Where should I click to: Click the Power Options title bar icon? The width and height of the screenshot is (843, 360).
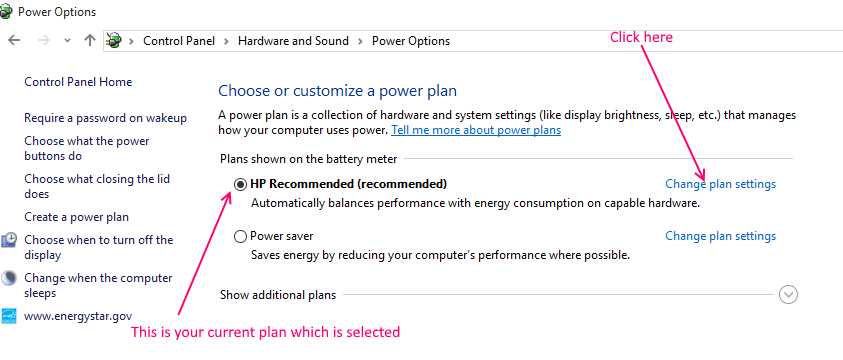tap(6, 11)
